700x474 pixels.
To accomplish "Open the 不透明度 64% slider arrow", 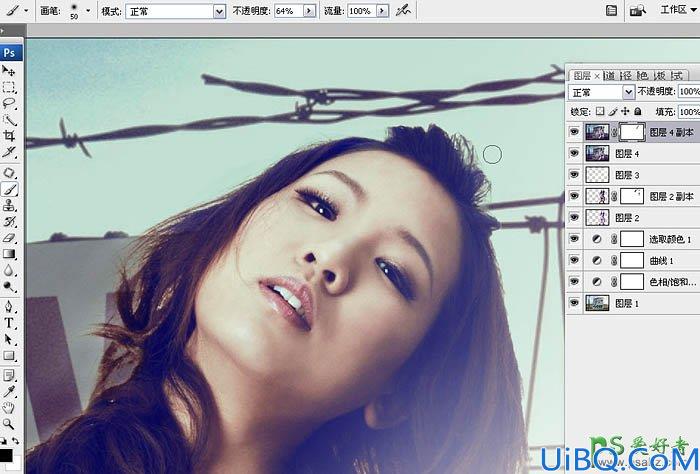I will click(x=309, y=11).
